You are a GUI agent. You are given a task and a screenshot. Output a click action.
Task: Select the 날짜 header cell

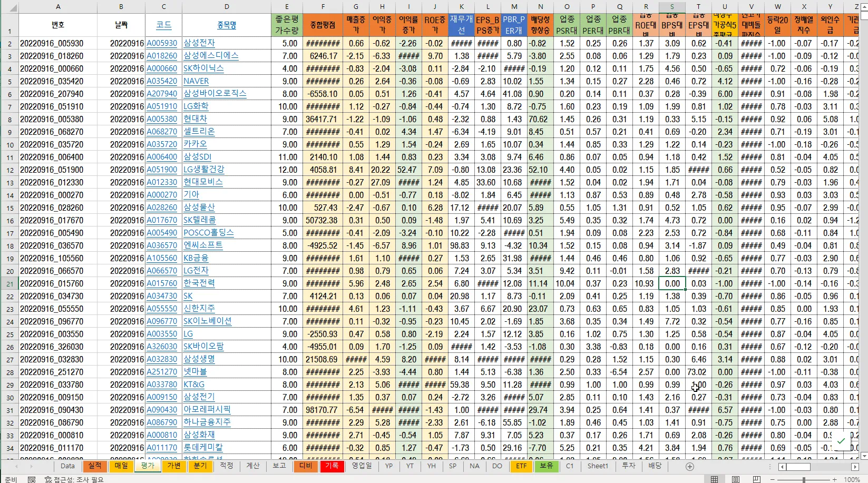pyautogui.click(x=121, y=25)
